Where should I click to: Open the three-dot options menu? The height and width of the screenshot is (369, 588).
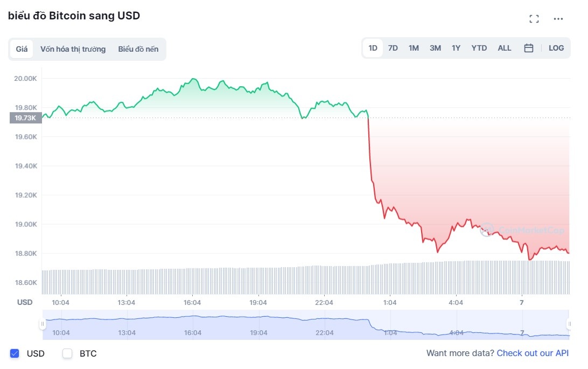tap(558, 19)
